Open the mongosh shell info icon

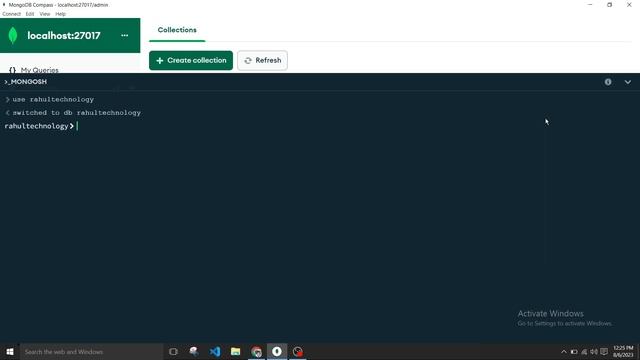point(608,82)
